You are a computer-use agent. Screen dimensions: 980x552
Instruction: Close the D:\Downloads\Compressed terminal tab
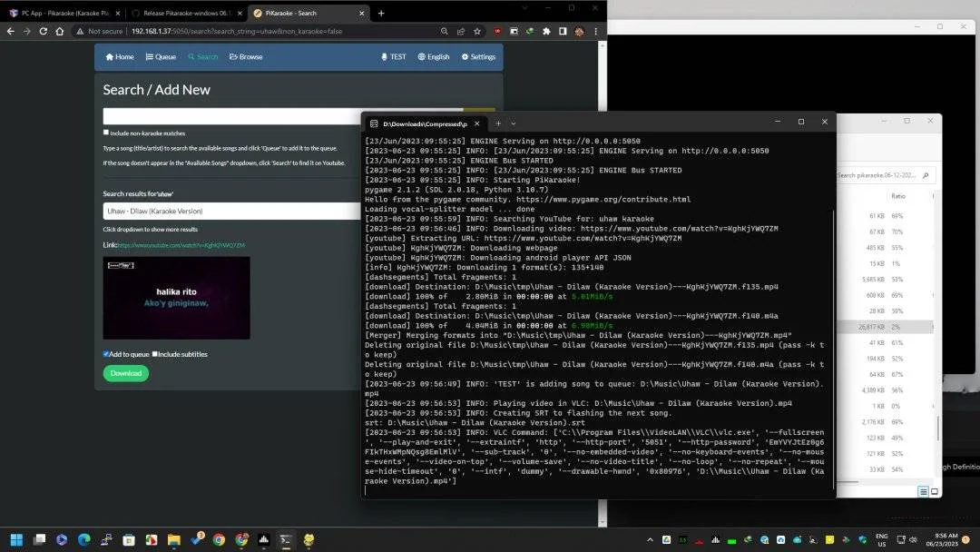click(x=477, y=123)
